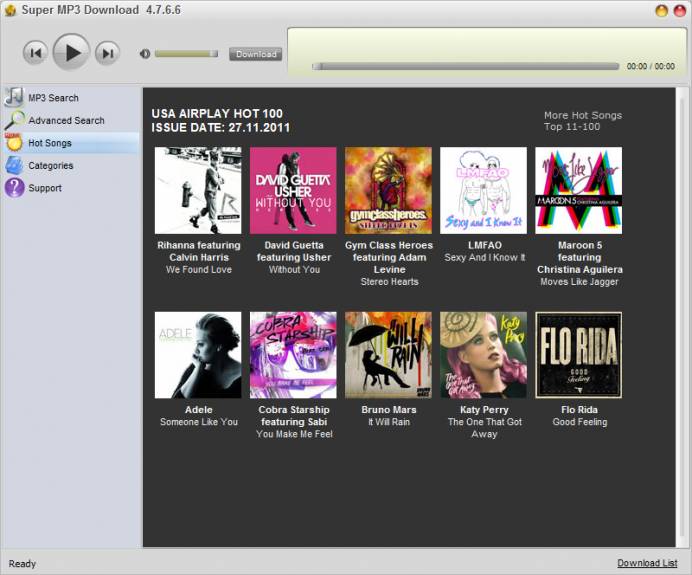Screen dimensions: 692x575
Task: Select the David Guetta Without You cover
Action: point(293,190)
